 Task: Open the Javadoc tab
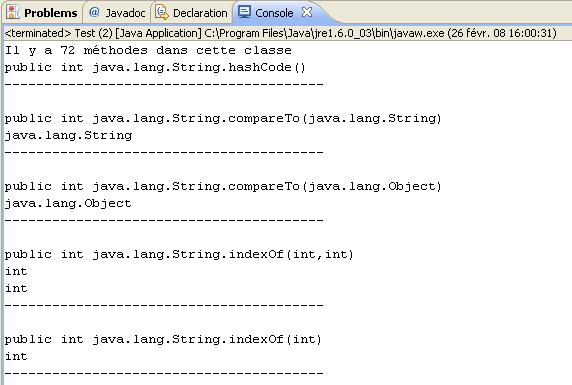coord(117,13)
